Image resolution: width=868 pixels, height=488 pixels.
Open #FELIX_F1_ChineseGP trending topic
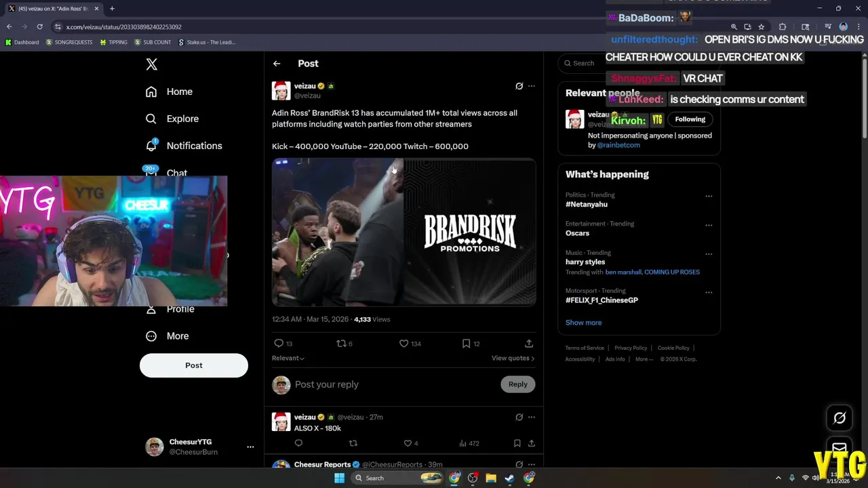click(x=601, y=300)
